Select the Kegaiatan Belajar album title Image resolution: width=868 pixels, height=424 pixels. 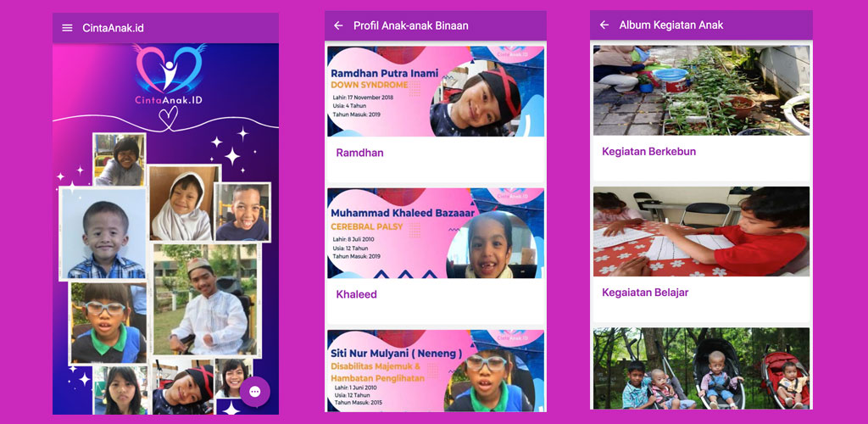[x=645, y=293]
